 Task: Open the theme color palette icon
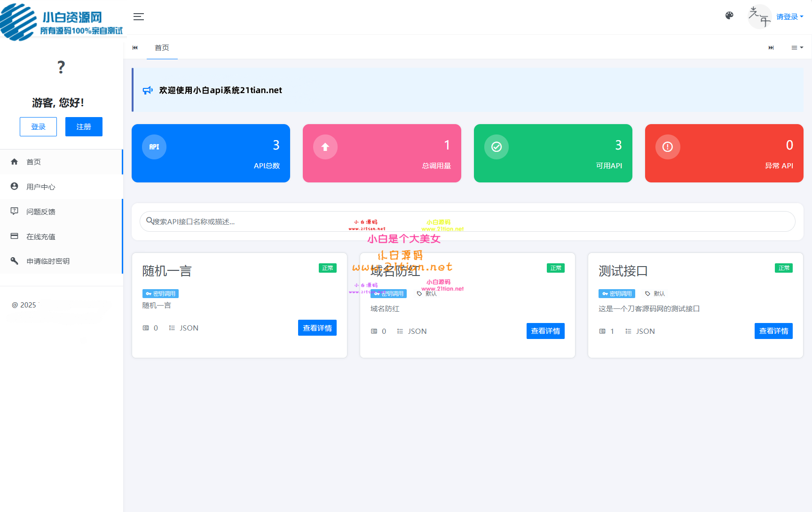click(729, 16)
